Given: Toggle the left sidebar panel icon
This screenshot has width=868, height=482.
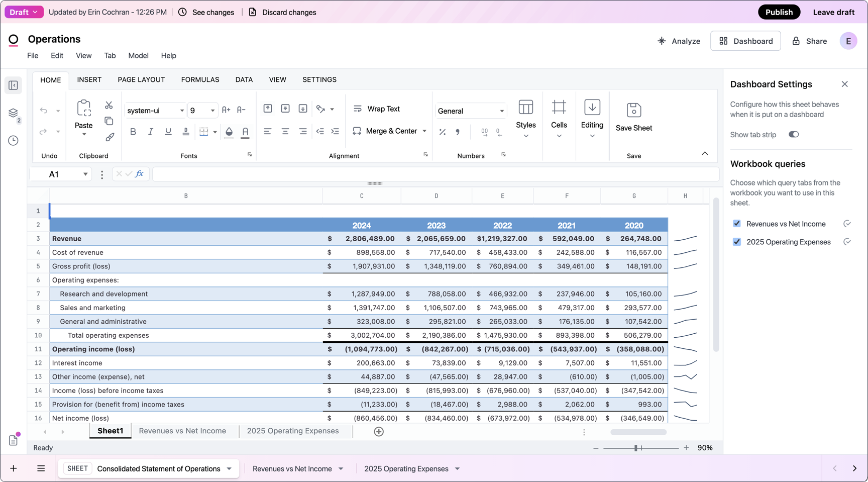Looking at the screenshot, I should click(x=14, y=85).
